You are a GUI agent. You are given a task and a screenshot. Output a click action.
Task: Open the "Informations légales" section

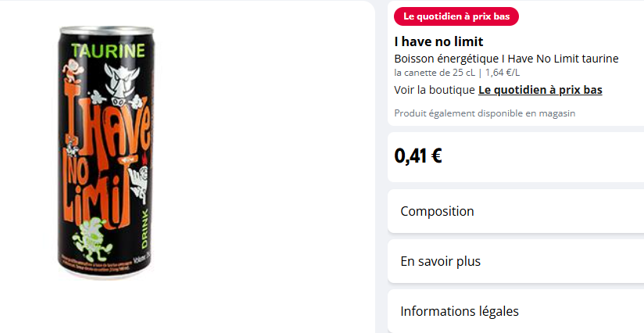click(459, 311)
